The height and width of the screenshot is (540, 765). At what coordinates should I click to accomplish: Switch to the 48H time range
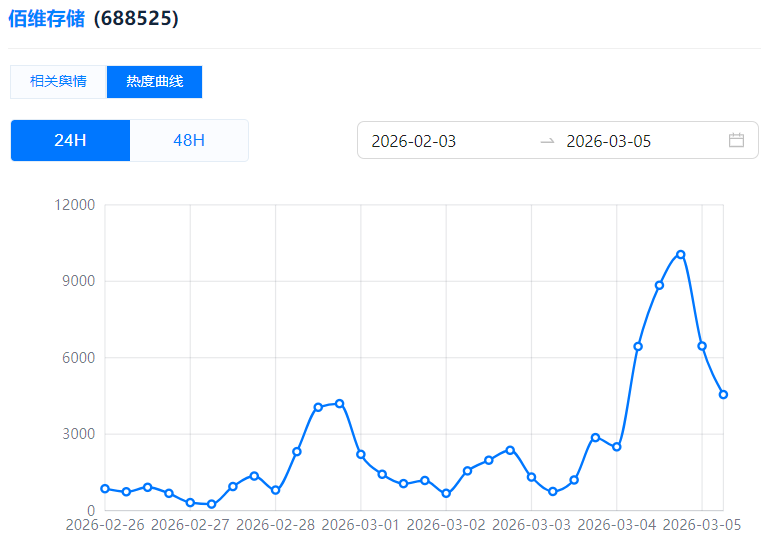tap(189, 140)
